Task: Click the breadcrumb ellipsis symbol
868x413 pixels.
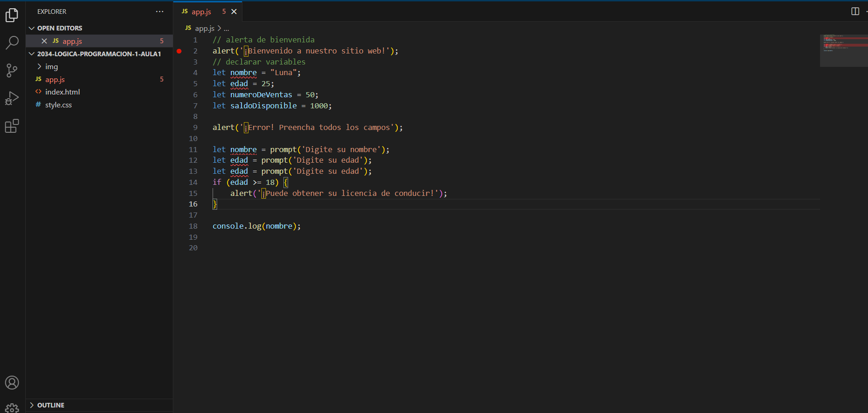Action: point(226,29)
